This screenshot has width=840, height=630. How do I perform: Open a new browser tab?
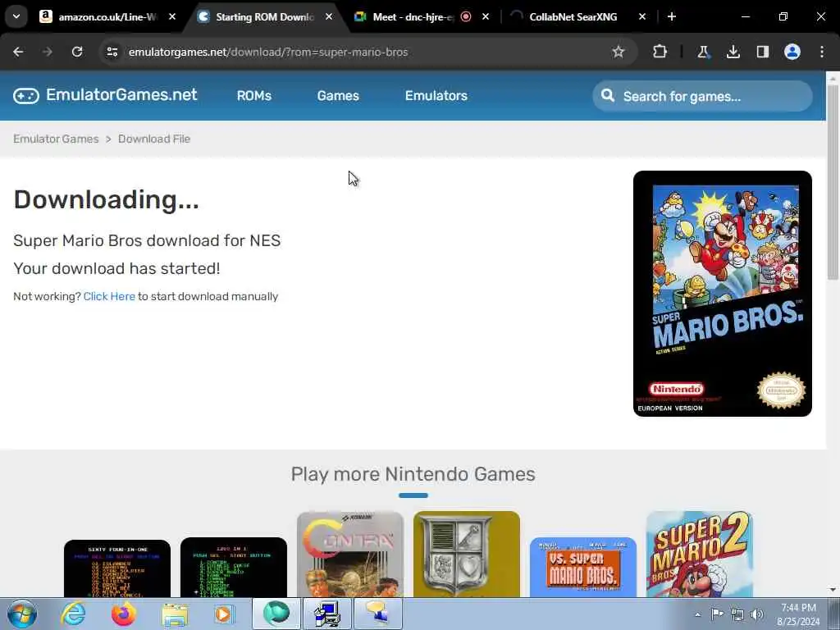click(672, 16)
